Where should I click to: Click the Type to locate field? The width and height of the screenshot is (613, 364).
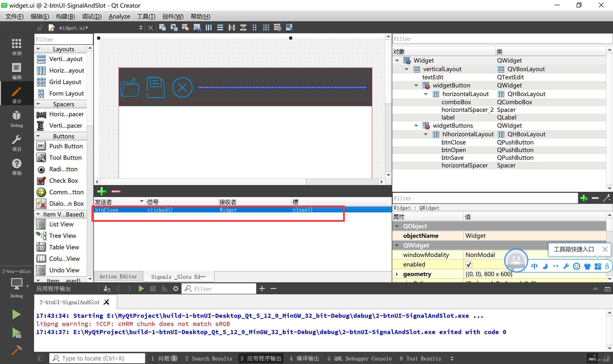97,358
